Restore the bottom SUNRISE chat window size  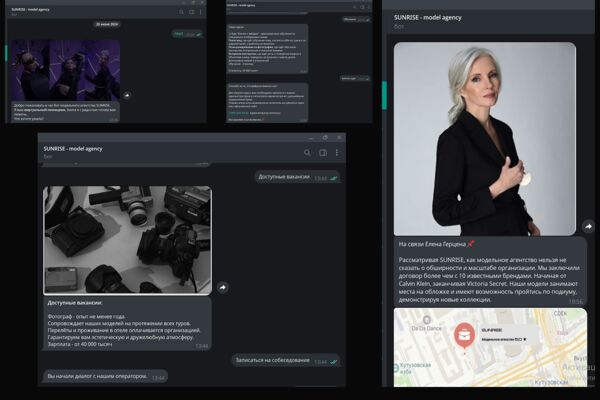(x=325, y=137)
